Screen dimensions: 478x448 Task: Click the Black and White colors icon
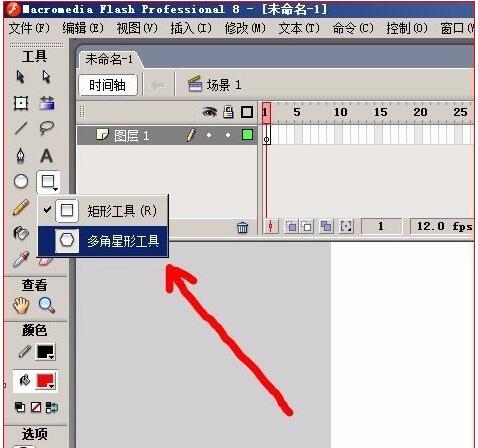(x=20, y=407)
